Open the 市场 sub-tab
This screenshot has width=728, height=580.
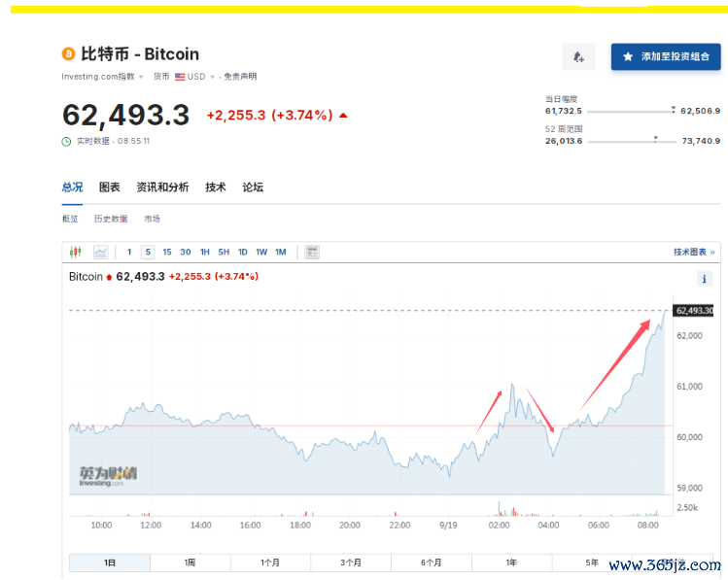[x=152, y=219]
